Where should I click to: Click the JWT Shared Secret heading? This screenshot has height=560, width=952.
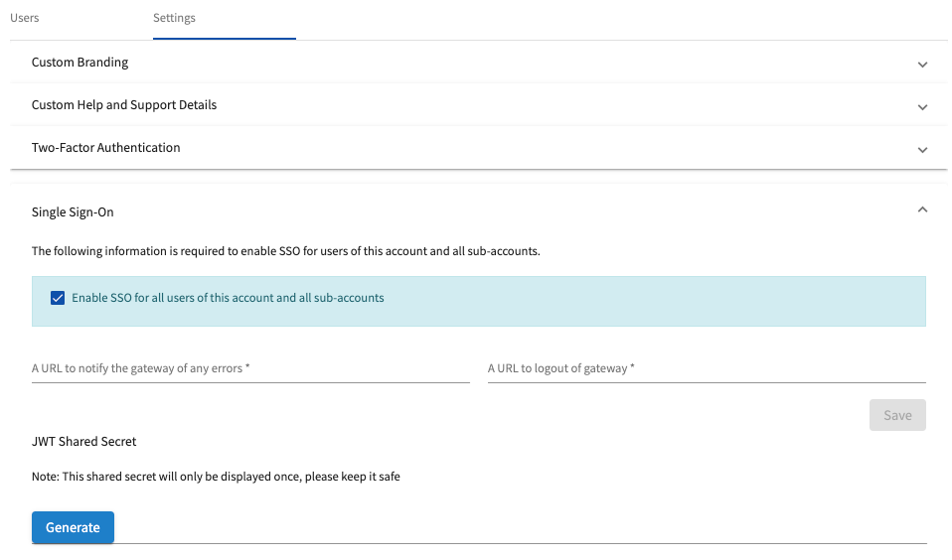pyautogui.click(x=83, y=441)
